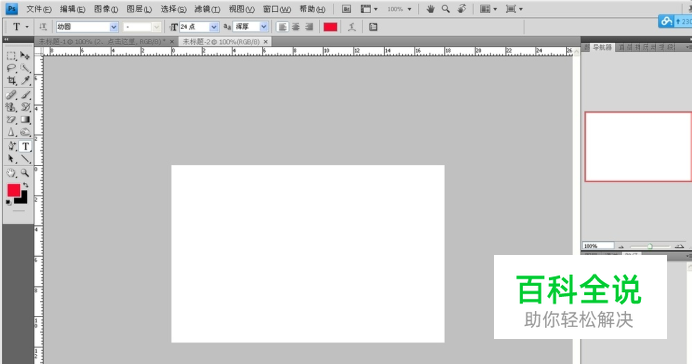Image resolution: width=692 pixels, height=364 pixels.
Task: Set center text alignment
Action: (296, 27)
